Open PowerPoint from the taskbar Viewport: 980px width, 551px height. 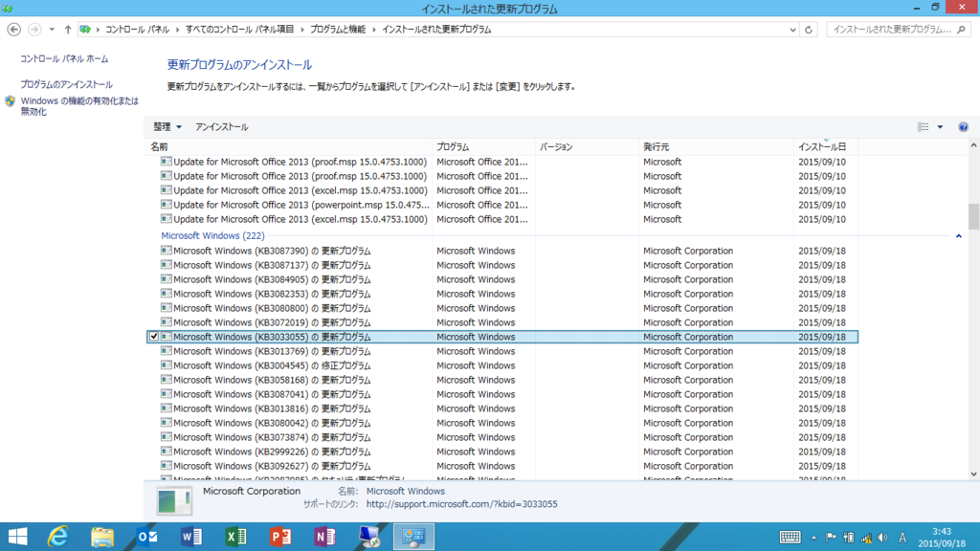pyautogui.click(x=280, y=537)
